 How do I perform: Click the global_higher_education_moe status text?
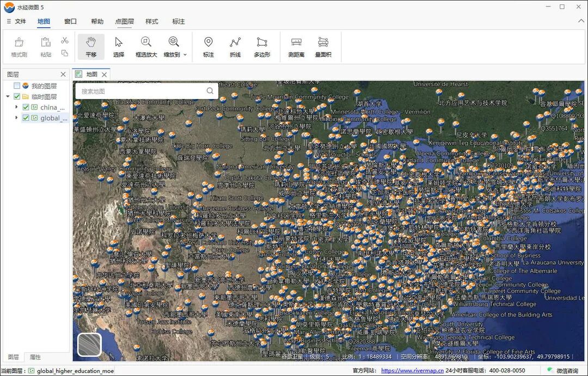tap(75, 371)
